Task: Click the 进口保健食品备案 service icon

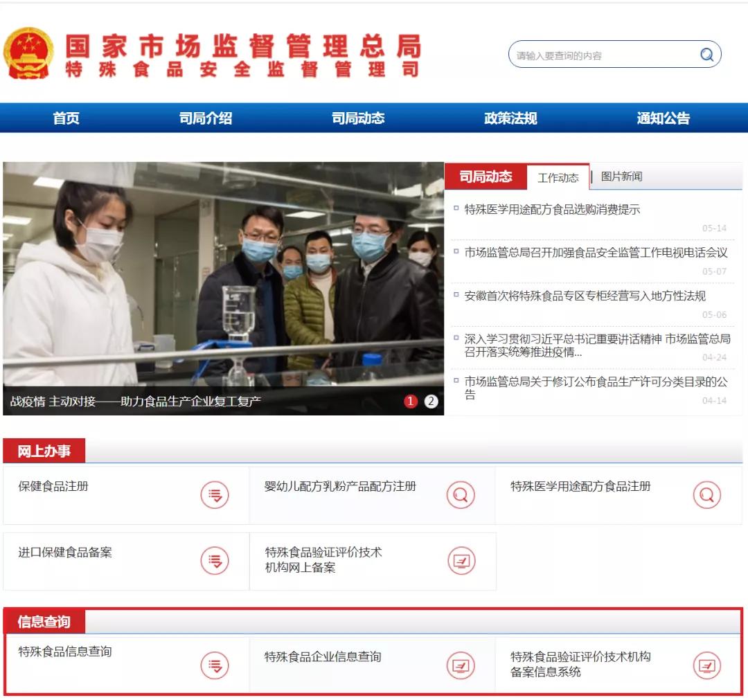Action: tap(215, 561)
